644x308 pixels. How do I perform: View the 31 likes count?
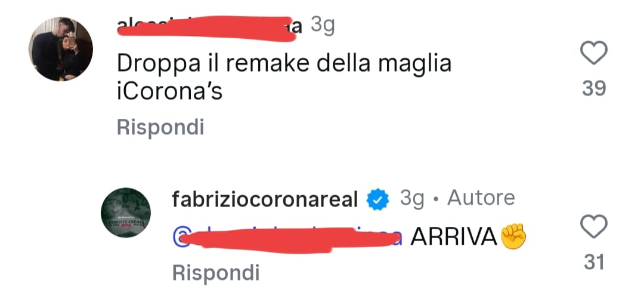point(594,262)
